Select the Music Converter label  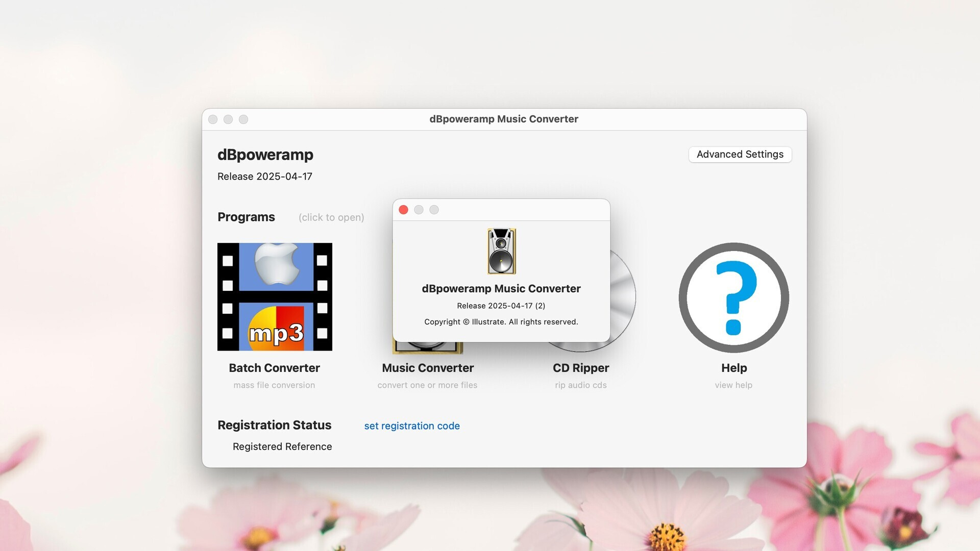pyautogui.click(x=428, y=367)
